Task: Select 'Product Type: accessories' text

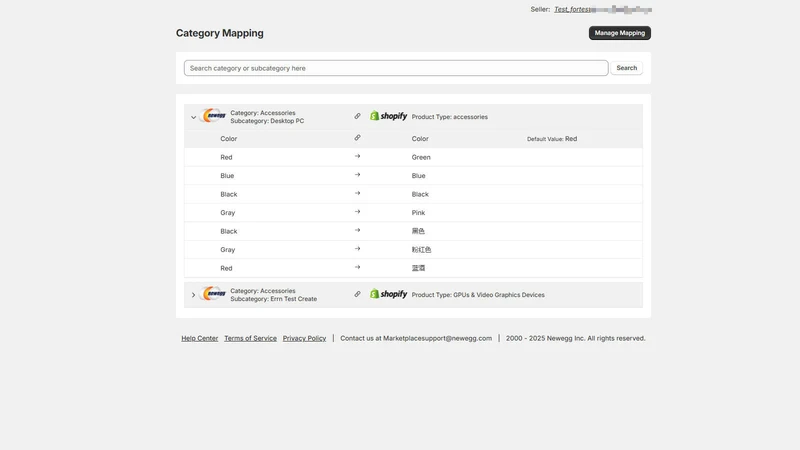Action: [449, 117]
